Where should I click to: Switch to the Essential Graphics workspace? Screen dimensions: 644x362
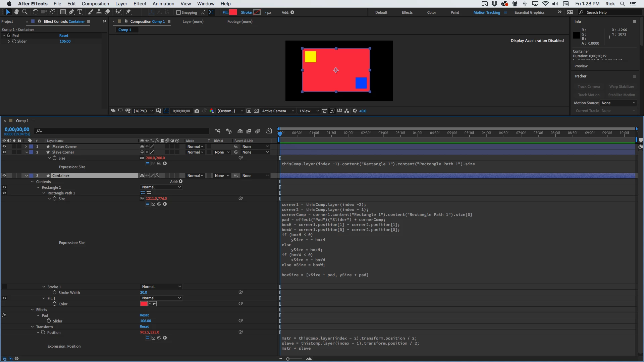(x=529, y=12)
